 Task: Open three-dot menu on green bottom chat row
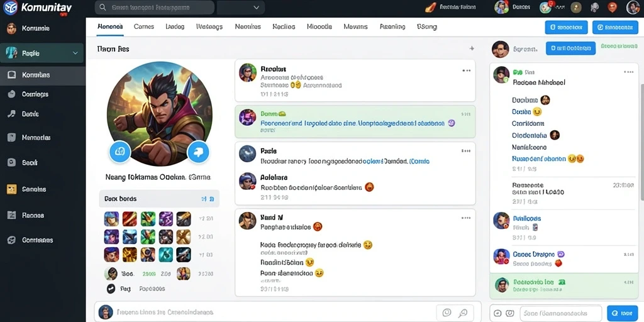(628, 282)
